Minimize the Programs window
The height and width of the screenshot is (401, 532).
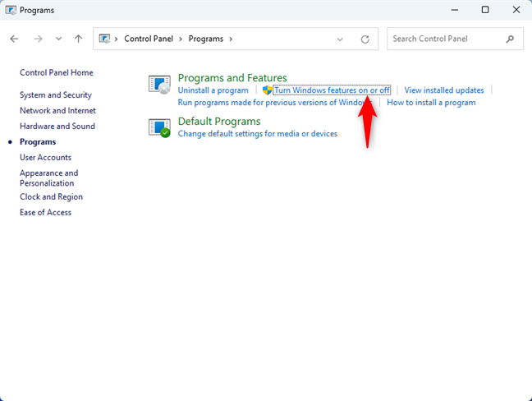(454, 10)
